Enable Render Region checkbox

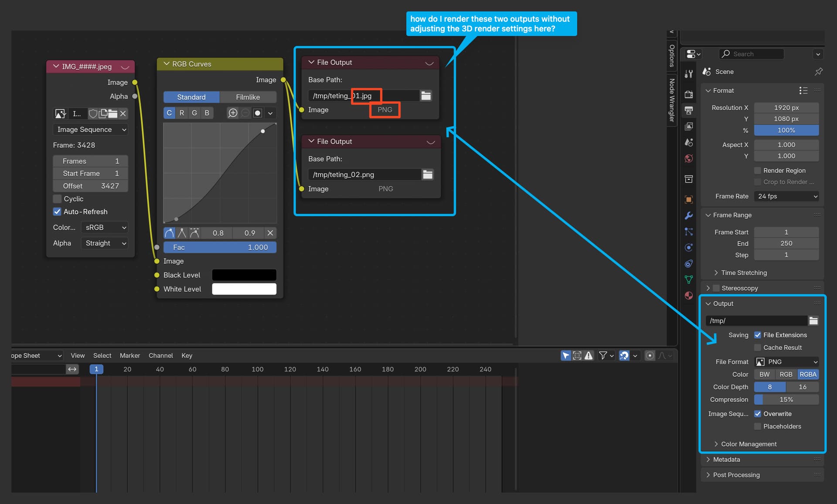[758, 170]
